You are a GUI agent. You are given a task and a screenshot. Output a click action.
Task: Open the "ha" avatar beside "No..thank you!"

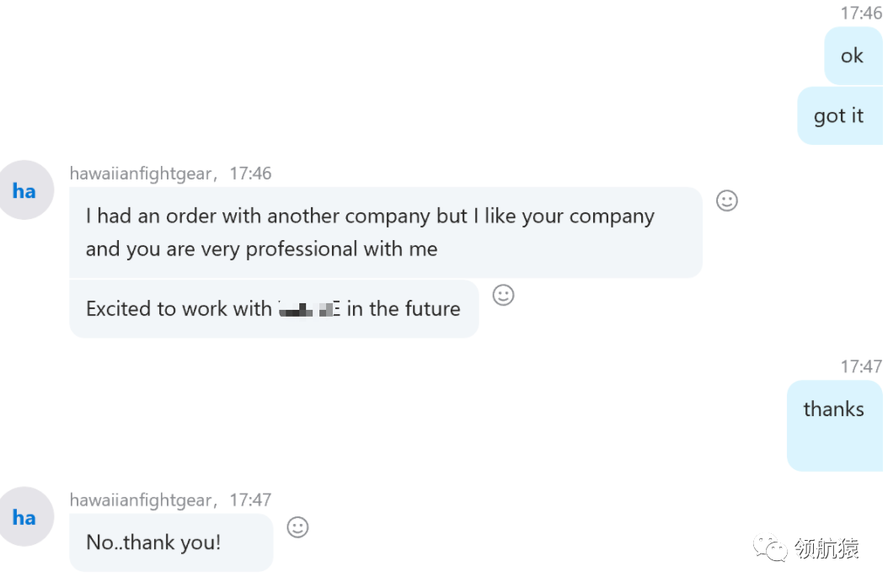[x=24, y=516]
